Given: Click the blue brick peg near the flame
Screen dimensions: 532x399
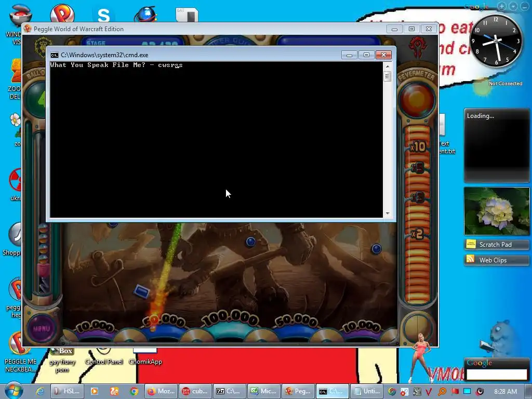Looking at the screenshot, I should pyautogui.click(x=141, y=291).
